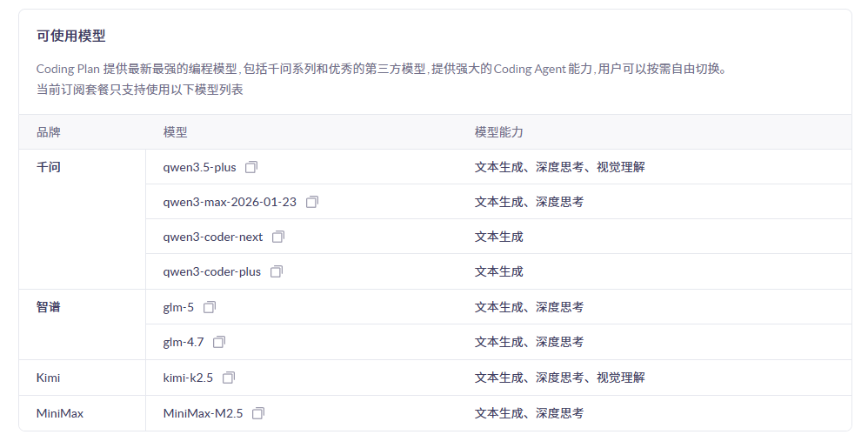Click the MiniMax-M2.5 model name
The height and width of the screenshot is (448, 868).
tap(203, 413)
